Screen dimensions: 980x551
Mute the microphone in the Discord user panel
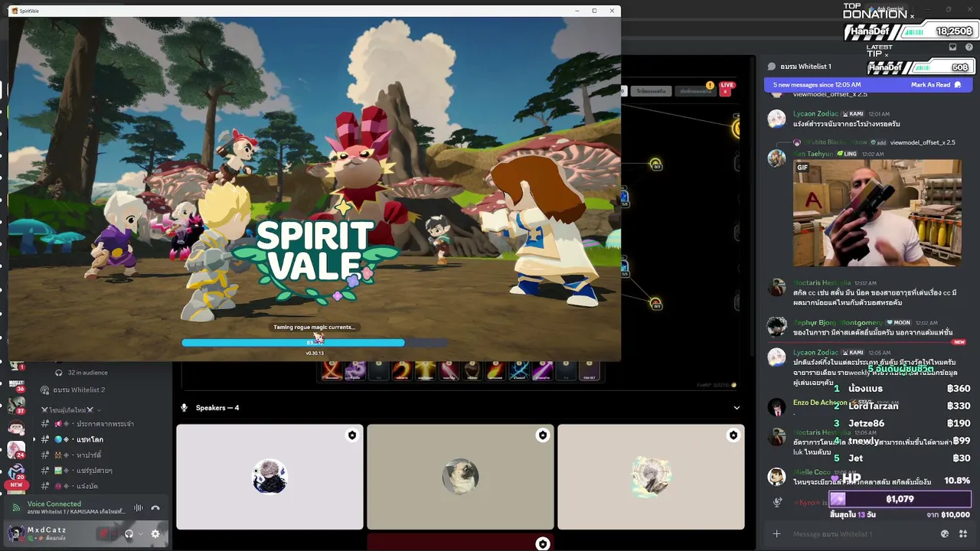click(x=104, y=533)
